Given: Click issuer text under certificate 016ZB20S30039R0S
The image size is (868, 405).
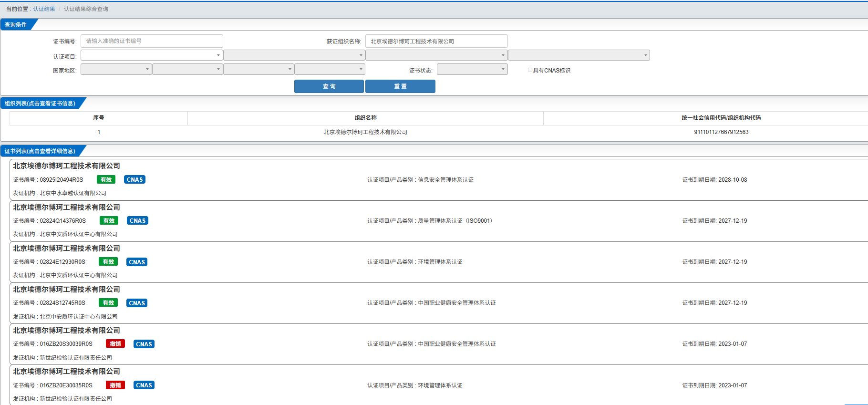Looking at the screenshot, I should (x=76, y=358).
